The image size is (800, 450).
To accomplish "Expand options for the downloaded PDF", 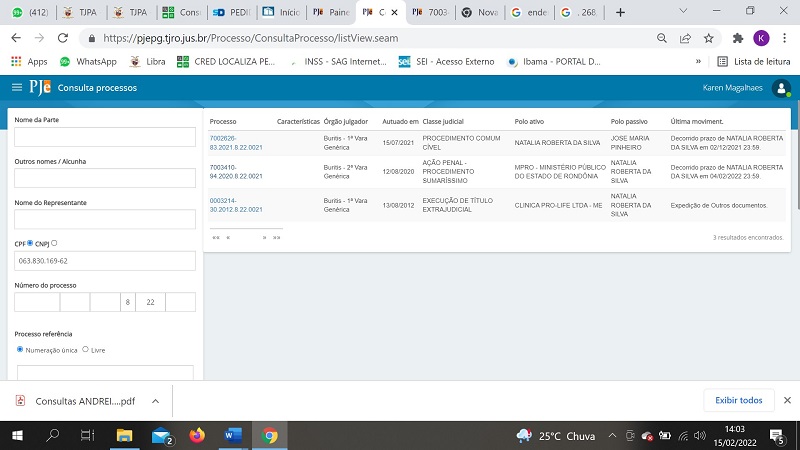I will (155, 400).
